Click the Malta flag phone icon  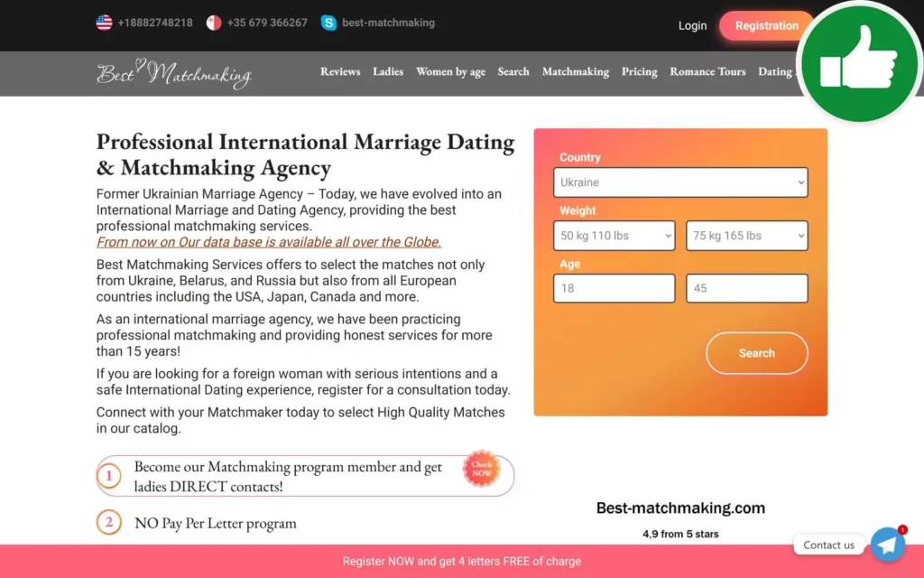tap(214, 23)
